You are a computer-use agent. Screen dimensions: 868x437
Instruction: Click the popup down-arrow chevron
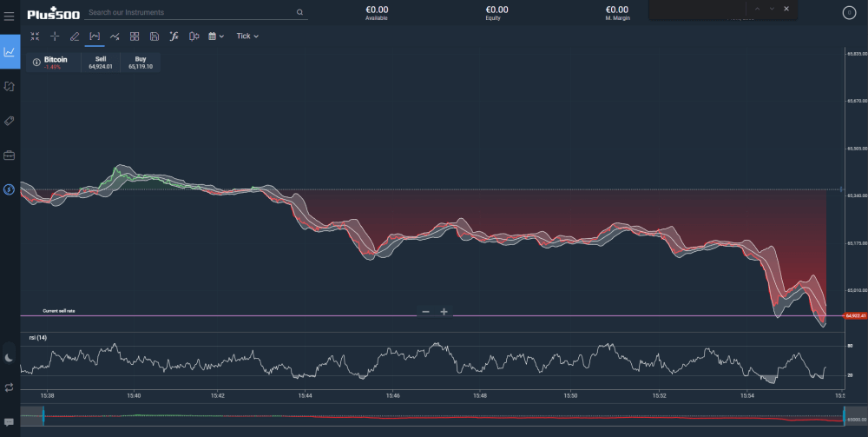(x=772, y=9)
